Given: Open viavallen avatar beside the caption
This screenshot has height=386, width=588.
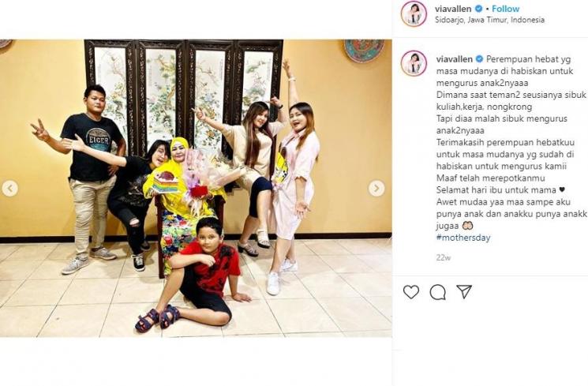Looking at the screenshot, I should (x=414, y=63).
